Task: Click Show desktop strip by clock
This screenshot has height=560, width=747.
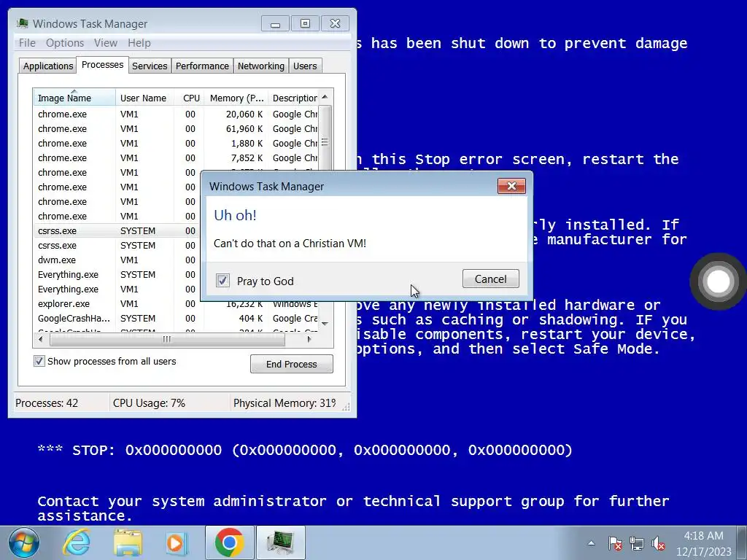Action: [742, 542]
